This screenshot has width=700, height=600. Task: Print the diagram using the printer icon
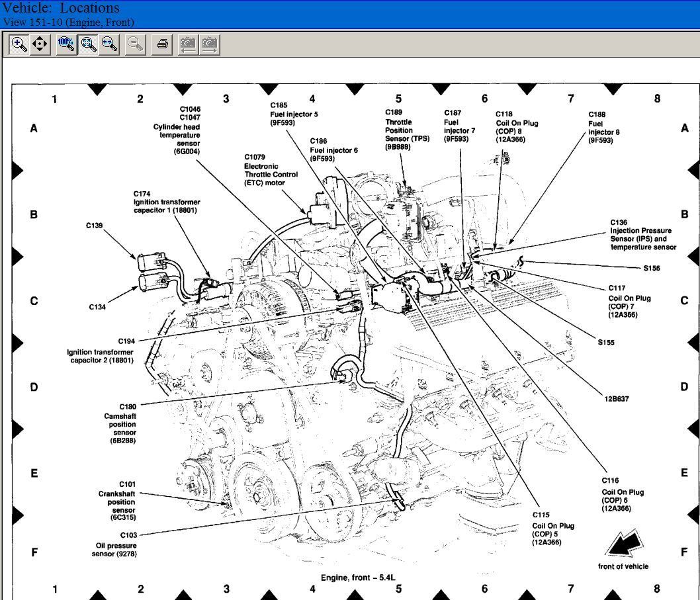pyautogui.click(x=162, y=44)
